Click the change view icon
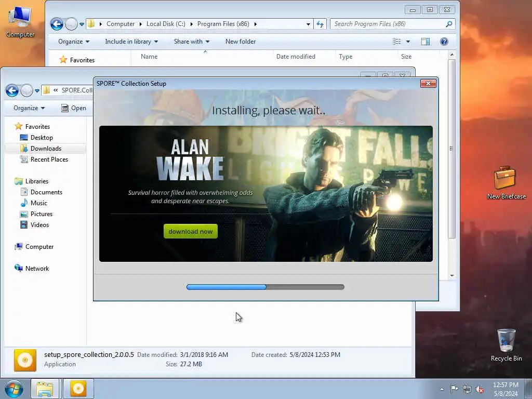Screen dimensions: 532x399 point(396,42)
